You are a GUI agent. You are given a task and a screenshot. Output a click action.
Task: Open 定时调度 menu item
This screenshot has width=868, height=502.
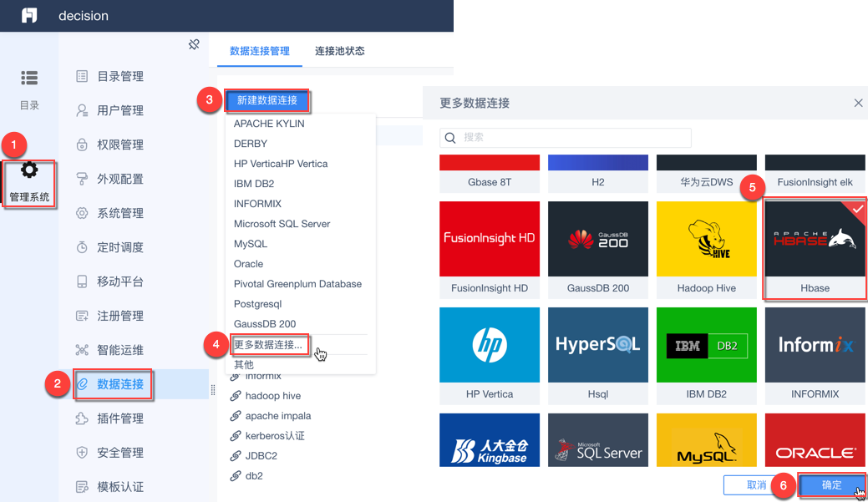120,247
